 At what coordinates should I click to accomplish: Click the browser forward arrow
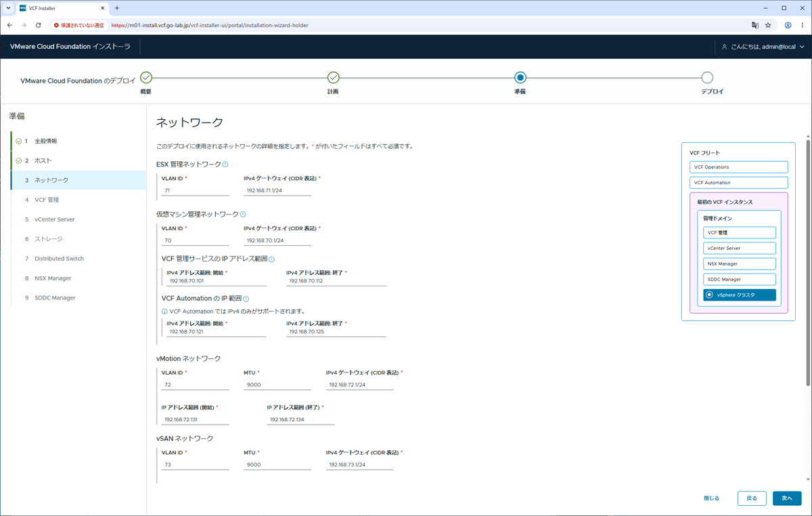point(24,25)
